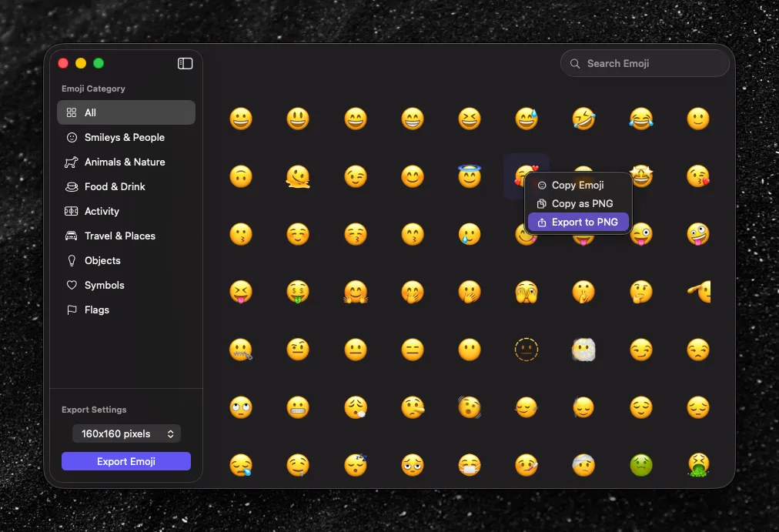
Task: Select the lying long-nose face emoji
Action: coord(413,407)
